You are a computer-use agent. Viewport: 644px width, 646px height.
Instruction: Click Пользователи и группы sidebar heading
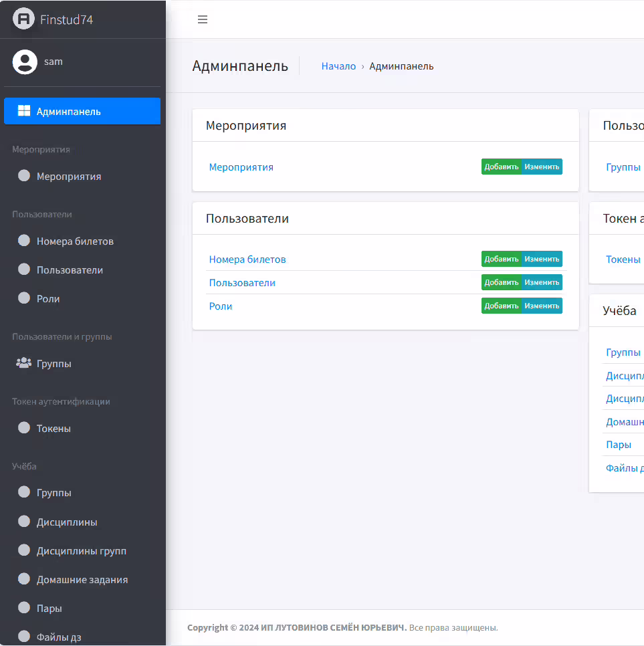click(x=62, y=336)
